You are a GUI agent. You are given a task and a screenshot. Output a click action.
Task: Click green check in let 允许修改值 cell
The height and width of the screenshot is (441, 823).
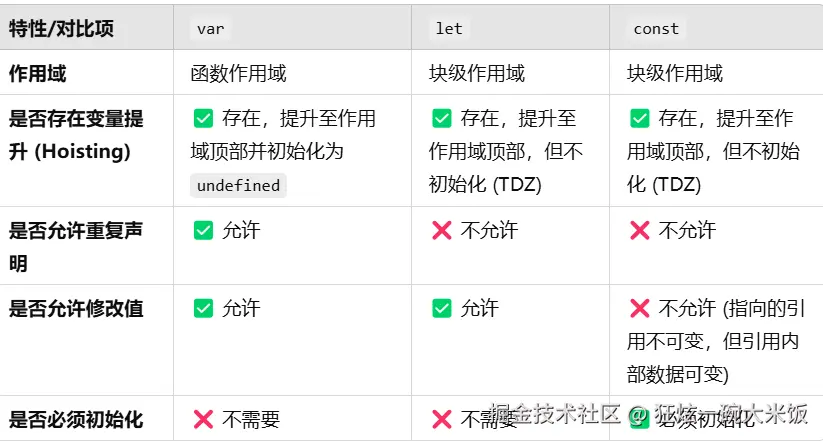pos(441,309)
